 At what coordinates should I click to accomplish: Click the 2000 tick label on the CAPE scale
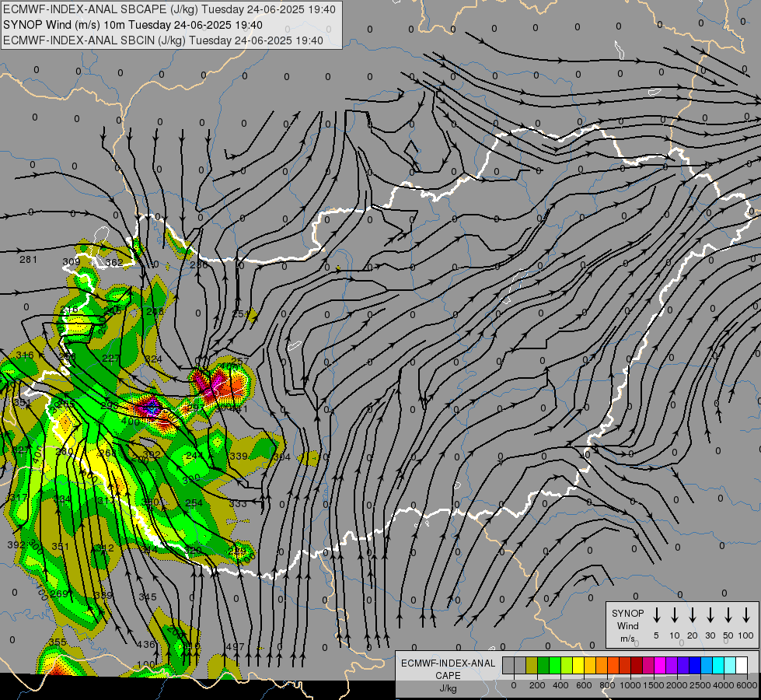pyautogui.click(x=677, y=685)
